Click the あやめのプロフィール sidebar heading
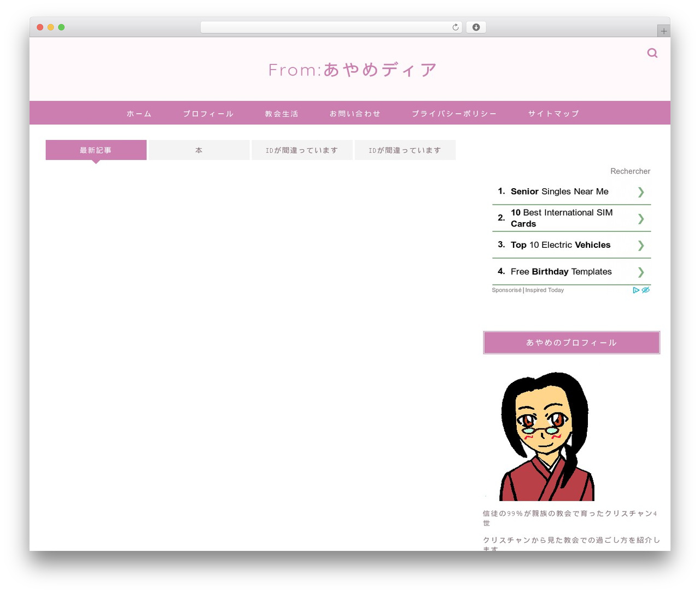The height and width of the screenshot is (593, 700). pyautogui.click(x=571, y=342)
